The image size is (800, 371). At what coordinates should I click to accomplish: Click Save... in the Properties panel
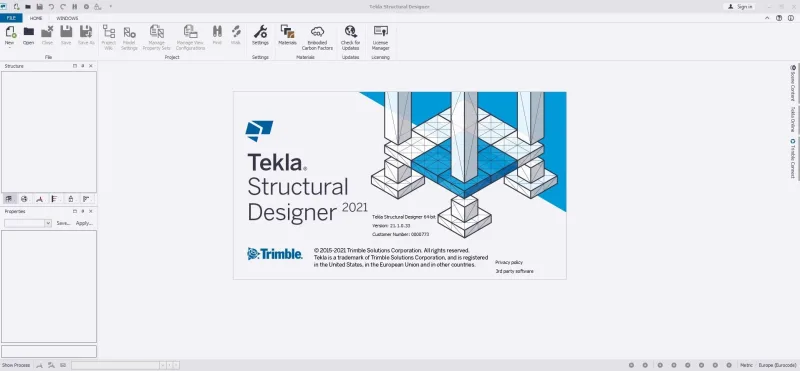(x=63, y=223)
